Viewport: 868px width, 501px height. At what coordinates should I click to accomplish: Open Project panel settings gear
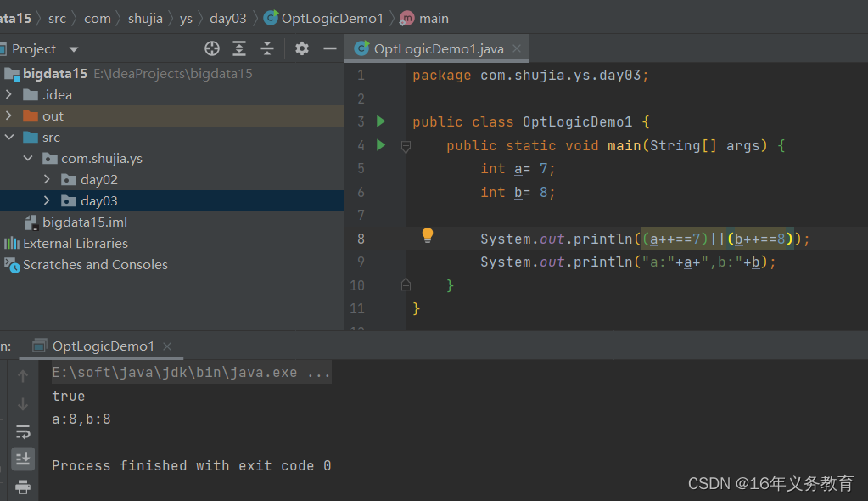tap(302, 48)
